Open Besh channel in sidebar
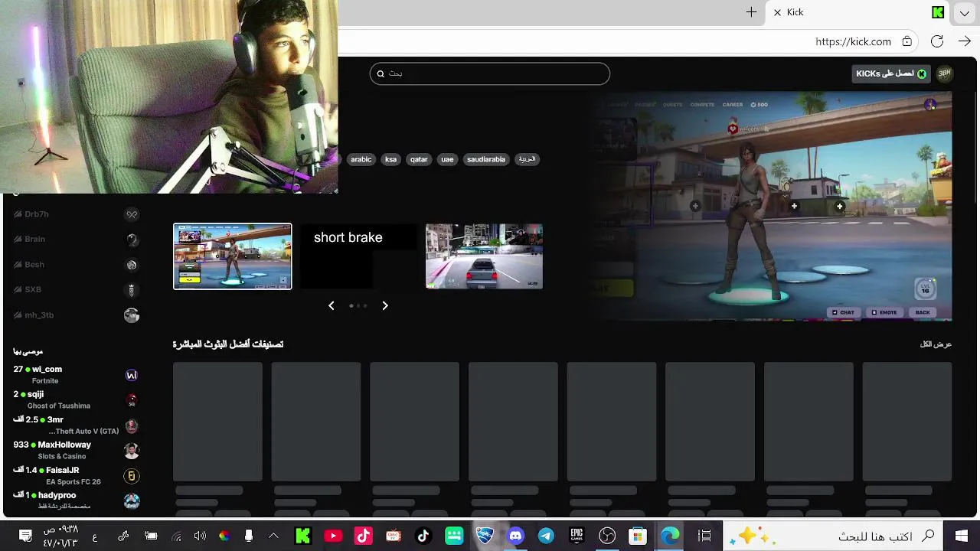This screenshot has width=980, height=551. tap(77, 265)
